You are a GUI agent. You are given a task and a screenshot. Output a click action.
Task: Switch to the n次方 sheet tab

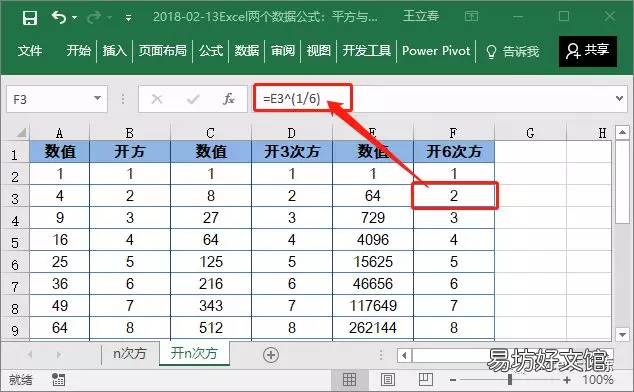129,354
